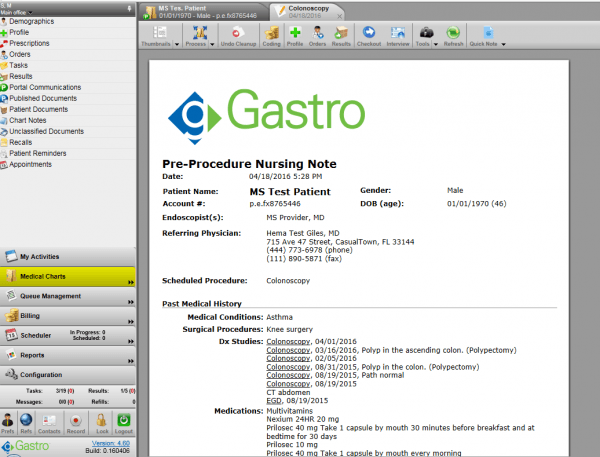Expand the Medical Charts arrows
600x457 pixels.
131,282
